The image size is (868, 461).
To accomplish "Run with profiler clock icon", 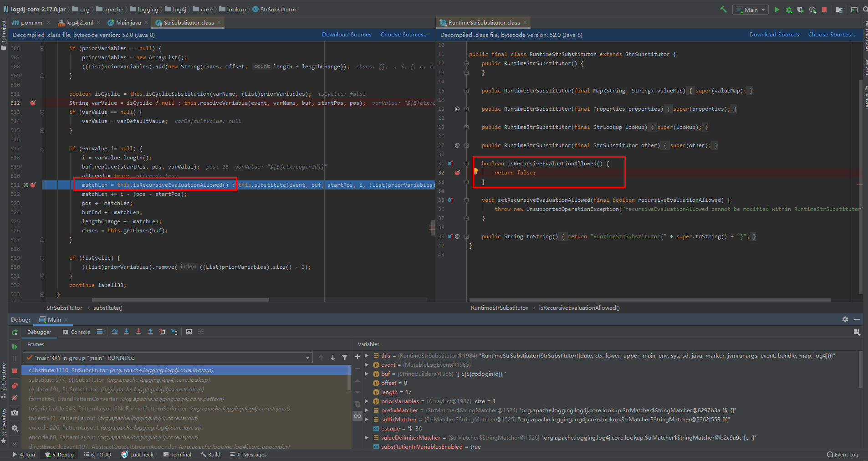I will (812, 10).
